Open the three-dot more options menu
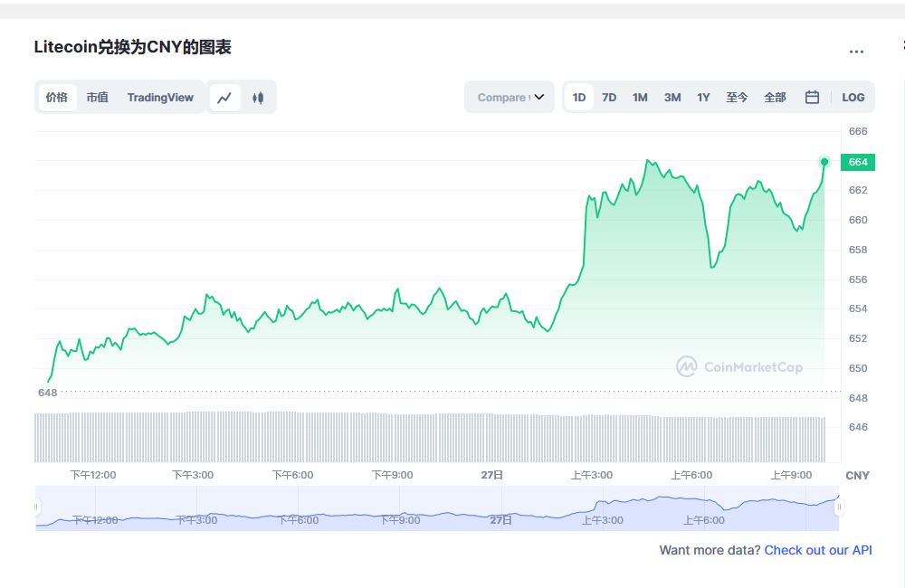The image size is (905, 588). coord(856,52)
